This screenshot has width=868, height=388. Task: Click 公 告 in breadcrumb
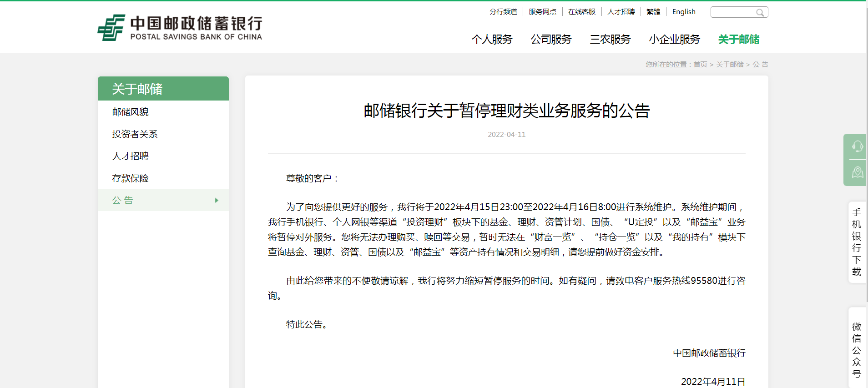point(760,65)
